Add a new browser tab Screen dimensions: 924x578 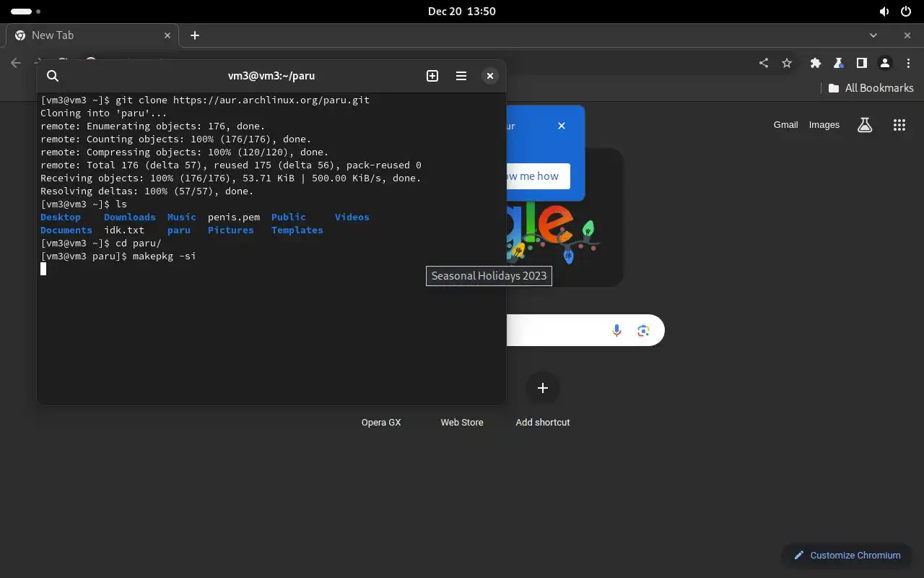(x=195, y=35)
